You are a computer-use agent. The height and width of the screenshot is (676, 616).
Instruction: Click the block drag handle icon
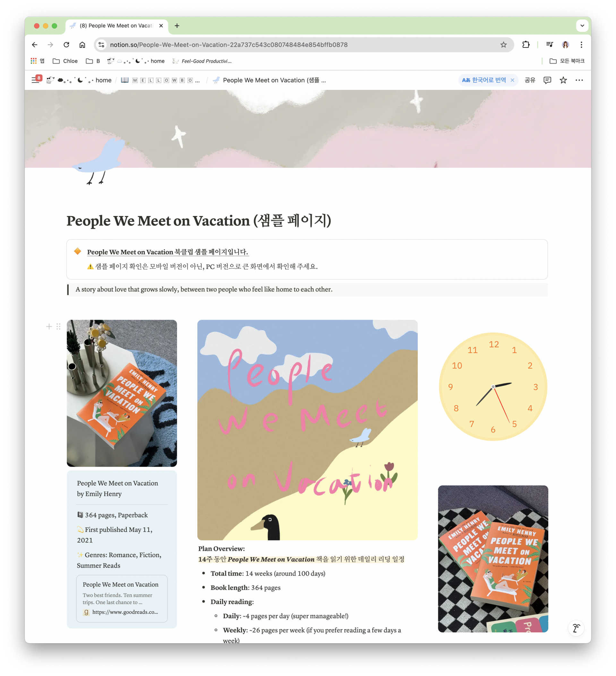(58, 326)
